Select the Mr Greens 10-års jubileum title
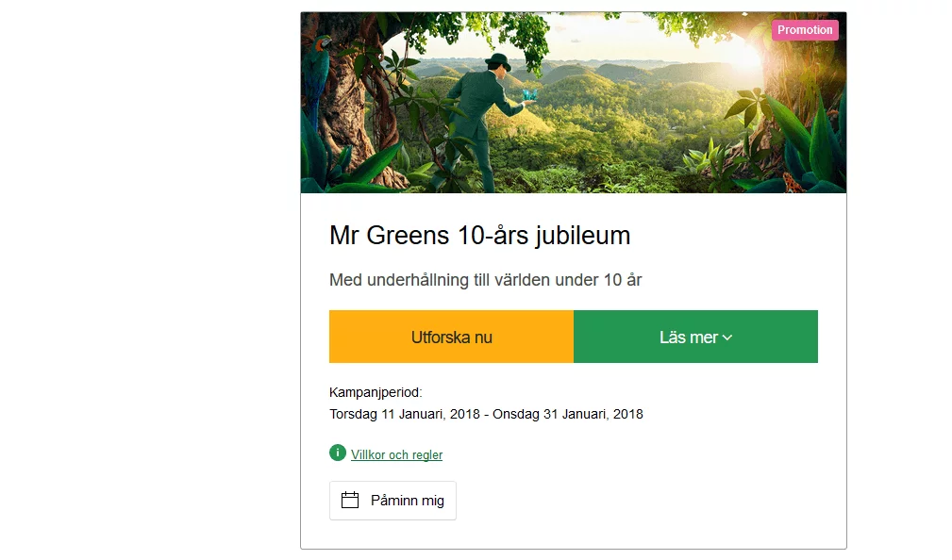 (x=478, y=235)
